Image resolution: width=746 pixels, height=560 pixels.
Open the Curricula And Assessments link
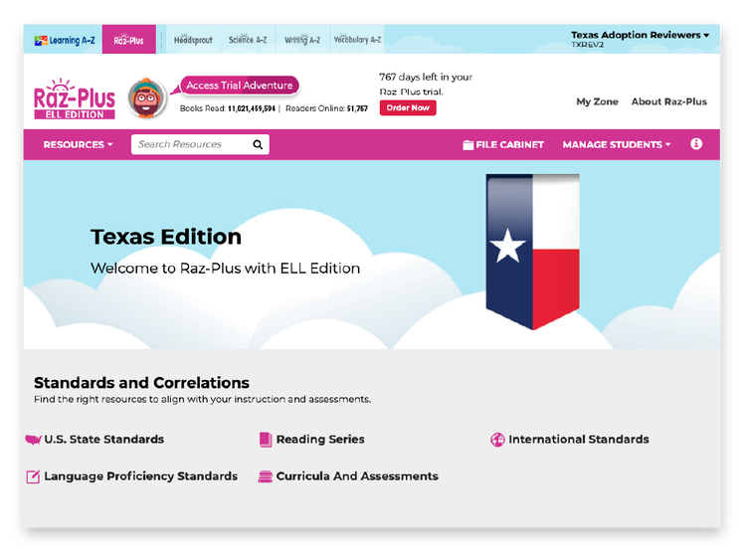coord(357,476)
